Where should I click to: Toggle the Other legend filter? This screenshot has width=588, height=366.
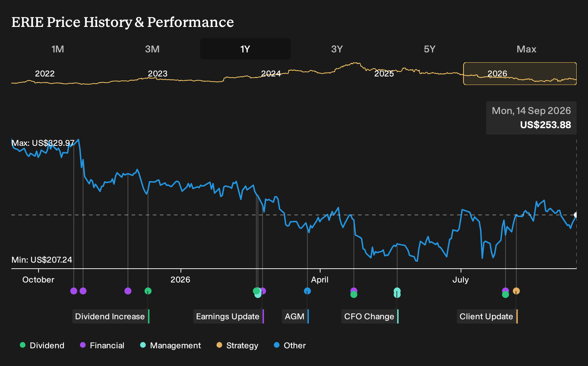click(x=290, y=345)
